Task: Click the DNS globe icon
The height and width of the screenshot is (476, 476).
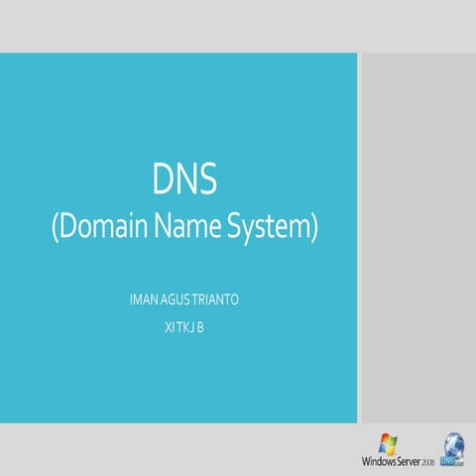Action: click(x=452, y=450)
